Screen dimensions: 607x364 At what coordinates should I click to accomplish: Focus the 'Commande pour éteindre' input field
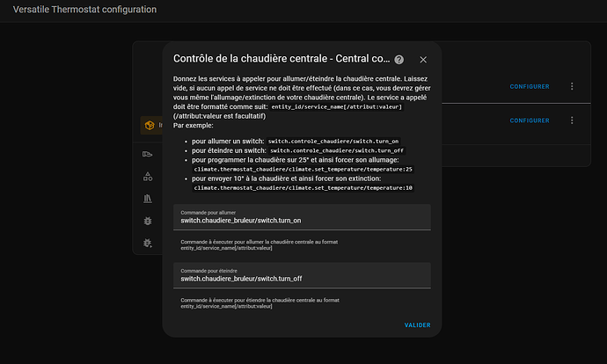(x=302, y=275)
